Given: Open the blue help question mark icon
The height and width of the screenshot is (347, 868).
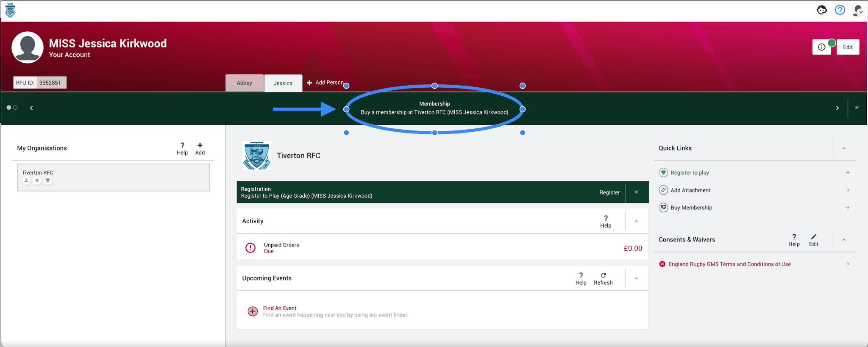Looking at the screenshot, I should pos(840,10).
